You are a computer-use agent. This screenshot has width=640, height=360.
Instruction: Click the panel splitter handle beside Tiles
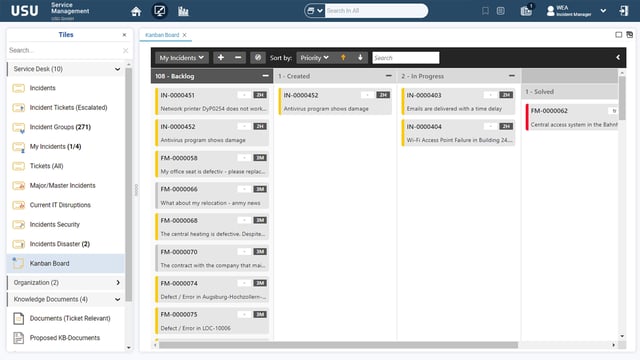click(136, 190)
